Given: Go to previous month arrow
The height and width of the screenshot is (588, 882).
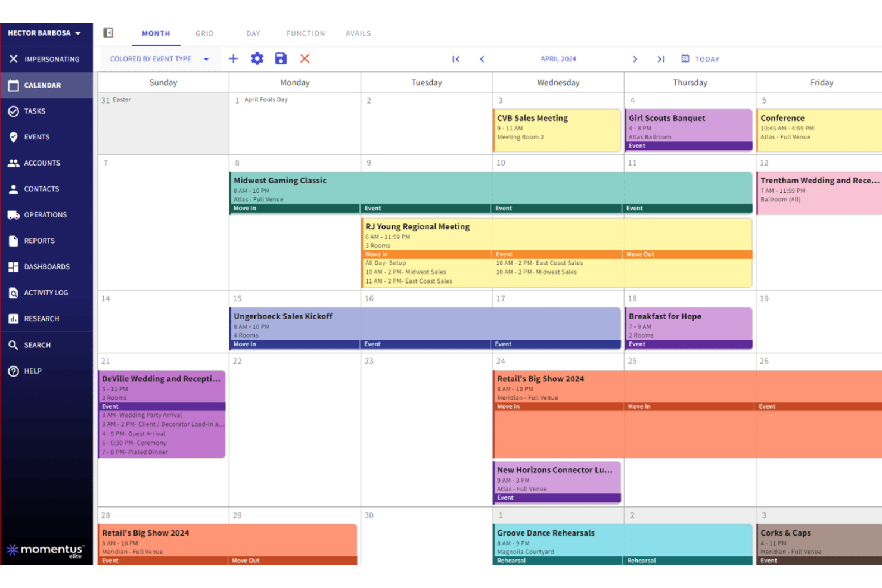Looking at the screenshot, I should (482, 59).
